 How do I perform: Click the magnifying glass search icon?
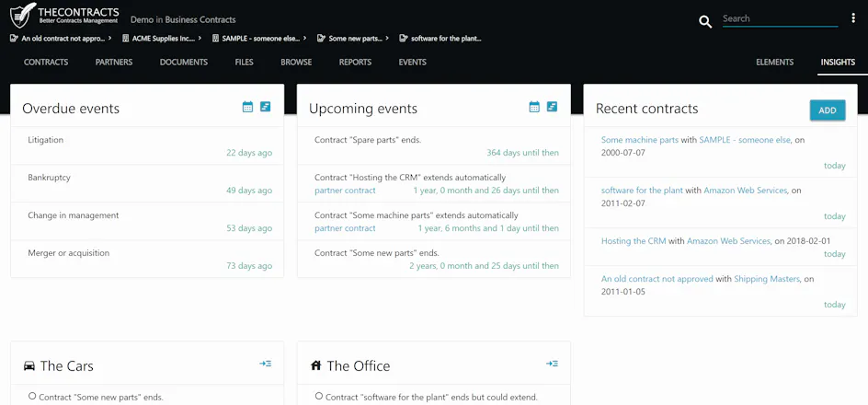pyautogui.click(x=704, y=21)
